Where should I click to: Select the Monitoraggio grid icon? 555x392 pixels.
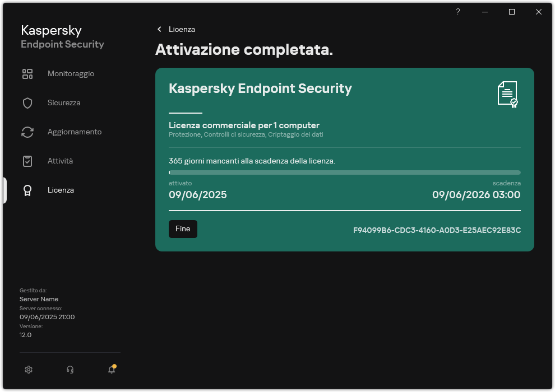click(27, 73)
